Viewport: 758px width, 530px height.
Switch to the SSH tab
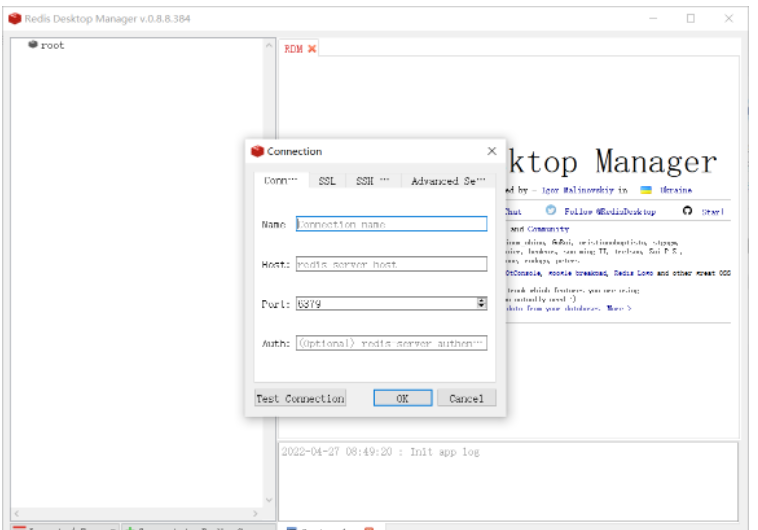pos(372,181)
